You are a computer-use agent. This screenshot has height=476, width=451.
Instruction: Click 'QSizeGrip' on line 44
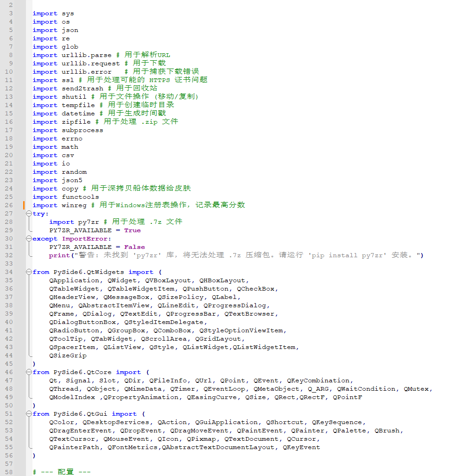tap(68, 355)
